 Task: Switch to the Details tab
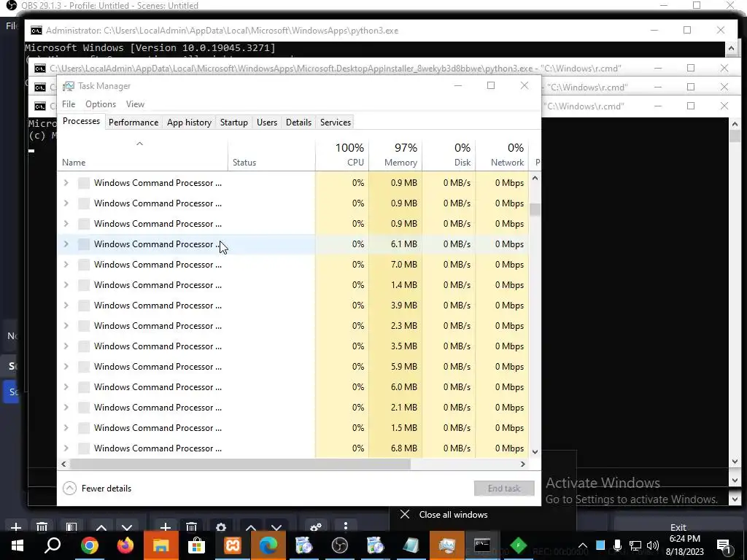(x=298, y=122)
